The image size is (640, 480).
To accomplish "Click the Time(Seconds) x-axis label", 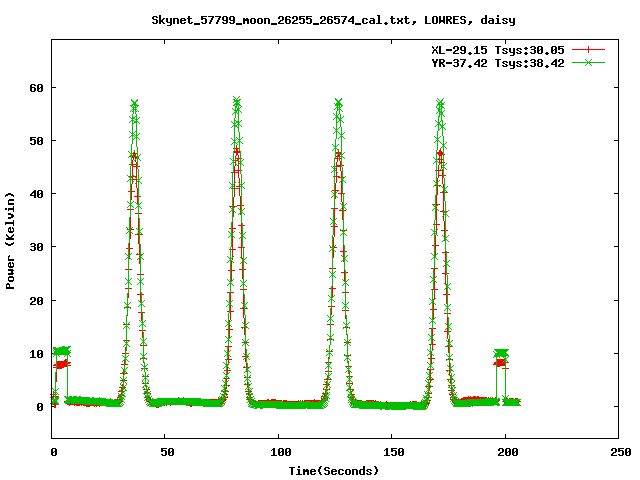I will point(335,469).
